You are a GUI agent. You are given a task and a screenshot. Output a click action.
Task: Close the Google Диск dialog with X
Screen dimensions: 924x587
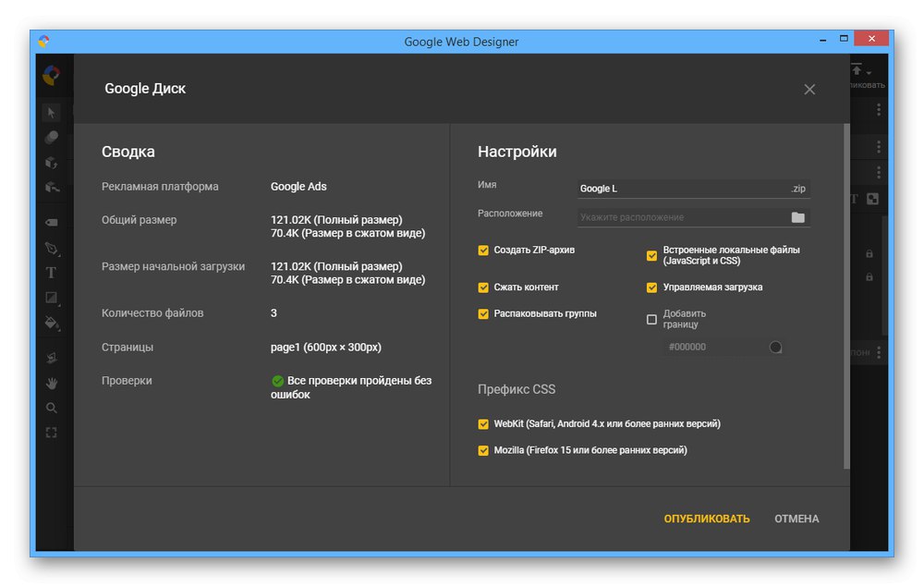[809, 89]
